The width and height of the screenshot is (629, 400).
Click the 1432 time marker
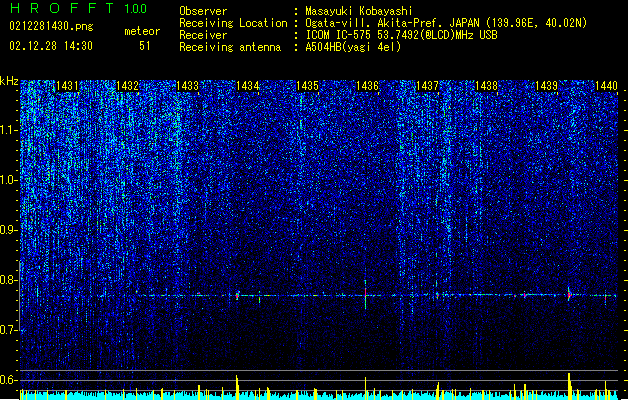(127, 86)
